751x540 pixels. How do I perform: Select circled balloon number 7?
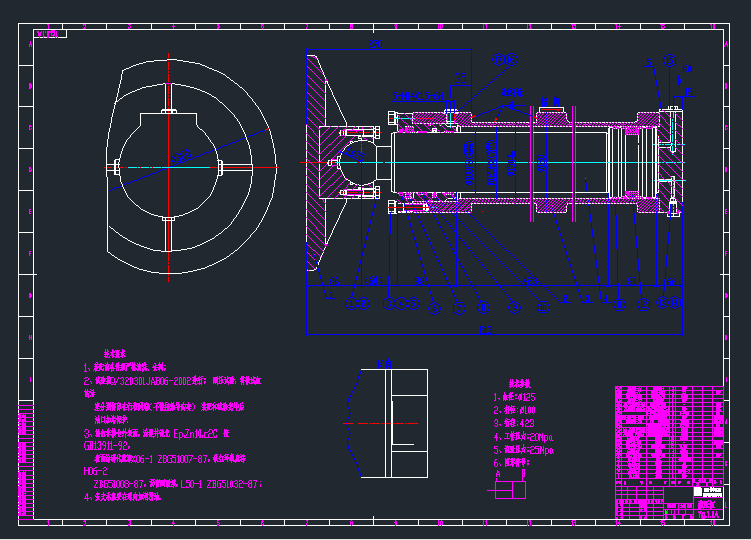[459, 308]
